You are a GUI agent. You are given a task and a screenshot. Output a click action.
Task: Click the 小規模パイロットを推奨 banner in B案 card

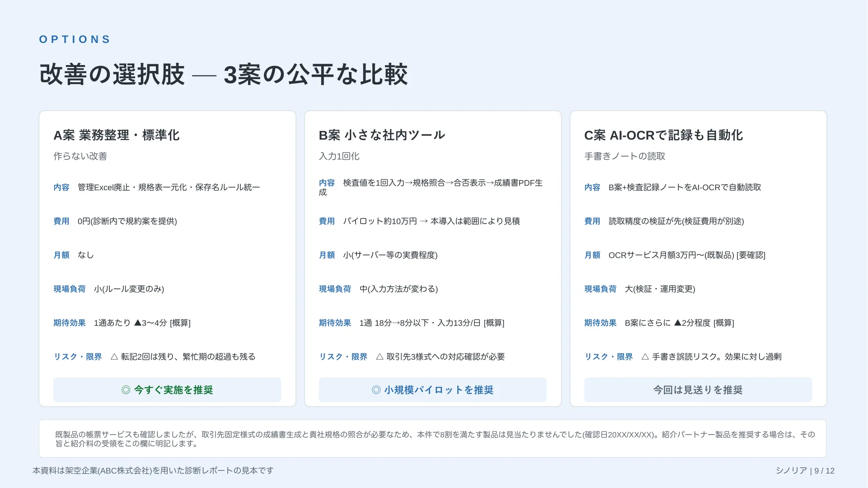[x=432, y=389]
